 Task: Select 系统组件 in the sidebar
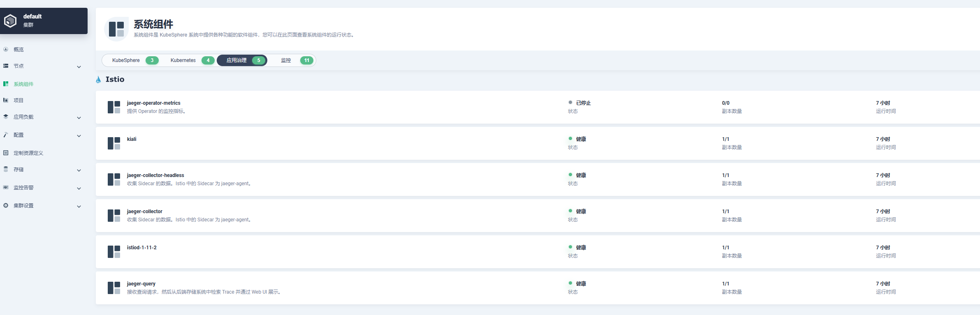tap(23, 84)
